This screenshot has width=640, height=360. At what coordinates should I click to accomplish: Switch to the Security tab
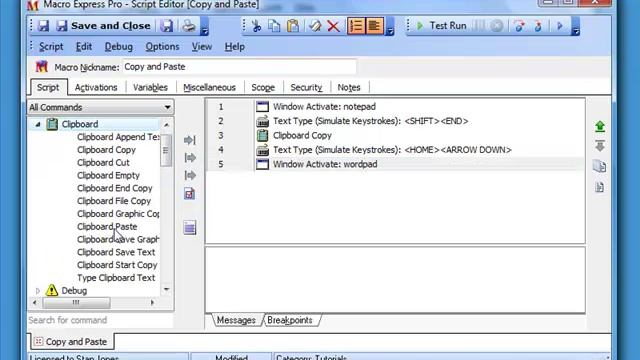306,88
